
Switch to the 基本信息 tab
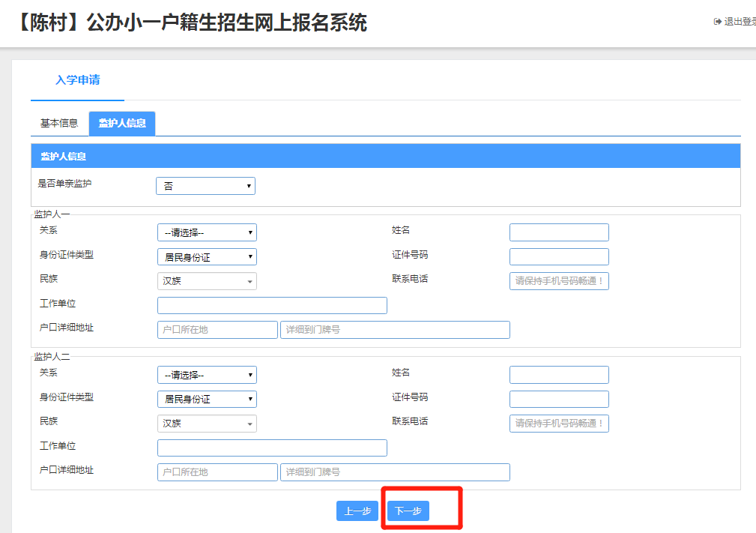click(58, 124)
